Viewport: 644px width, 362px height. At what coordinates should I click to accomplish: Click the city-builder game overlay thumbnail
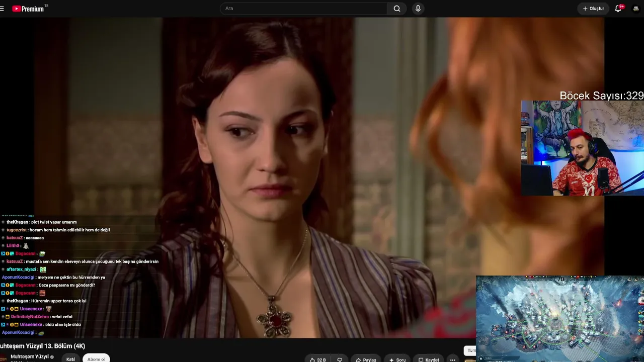560,318
